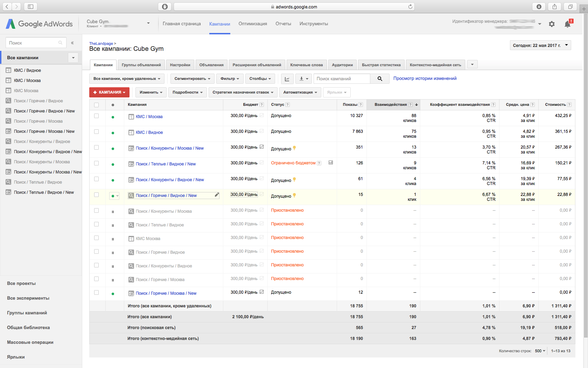Open the Фильтр dropdown

coord(230,79)
